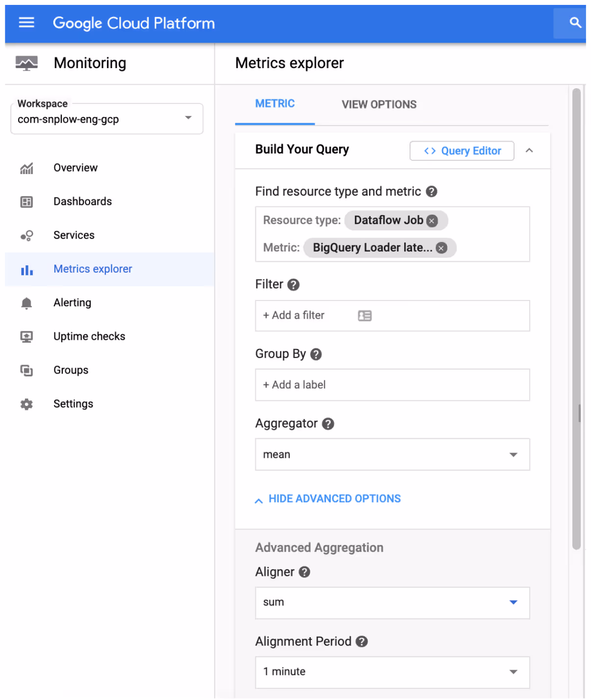Screen dimensions: 591x700
Task: Click the BigQuery Loader late... chip text
Action: tap(372, 248)
